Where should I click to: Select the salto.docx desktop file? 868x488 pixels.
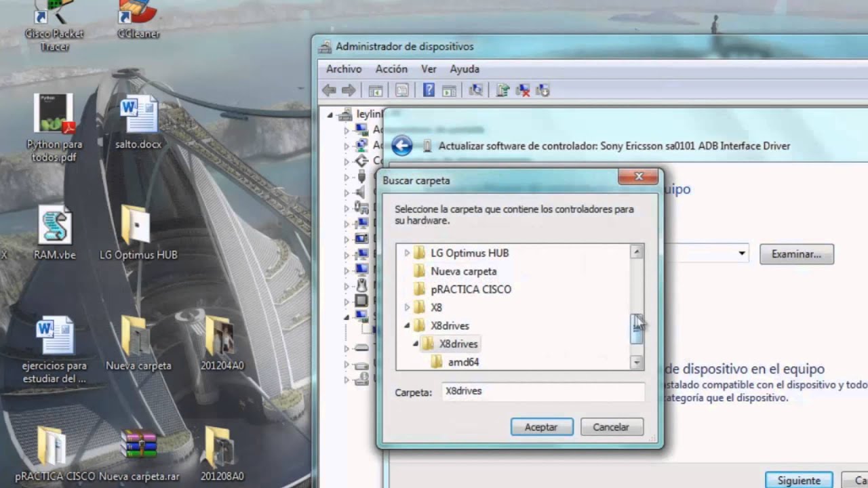coord(138,123)
